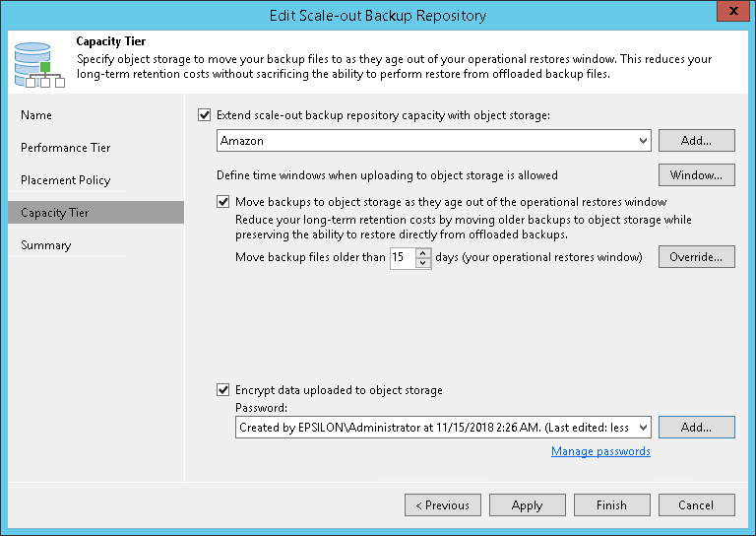Decrease days value with down spinner arrow
This screenshot has height=536, width=756.
click(423, 263)
